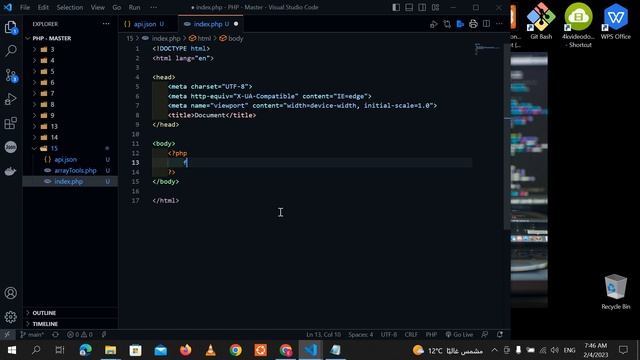This screenshot has height=360, width=640.
Task: Collapse the PHP - MASTER root section
Action: point(70,38)
